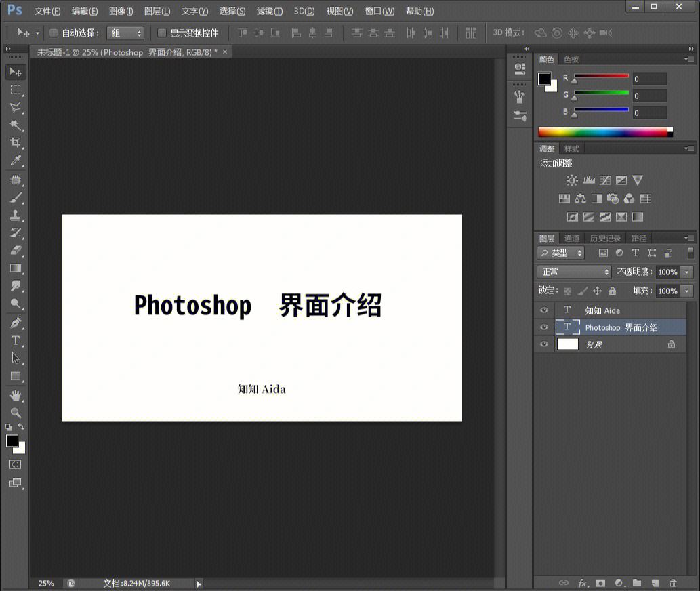Viewport: 700px width, 591px height.
Task: Choose the Rectangle shape tool
Action: pyautogui.click(x=16, y=376)
